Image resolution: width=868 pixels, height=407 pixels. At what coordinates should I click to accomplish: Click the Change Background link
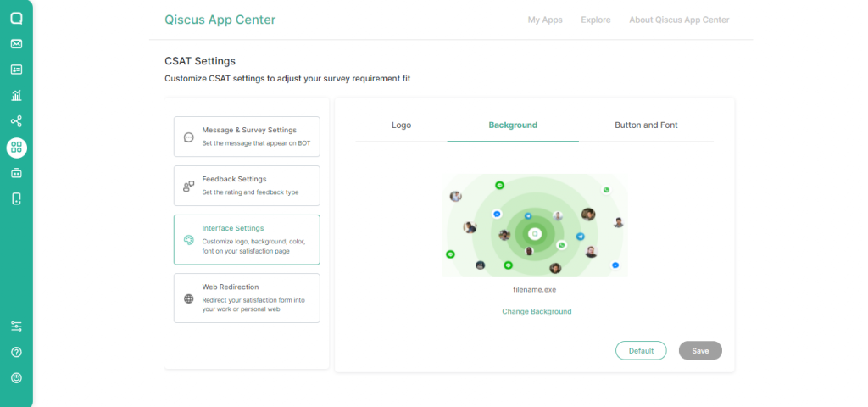coord(537,311)
